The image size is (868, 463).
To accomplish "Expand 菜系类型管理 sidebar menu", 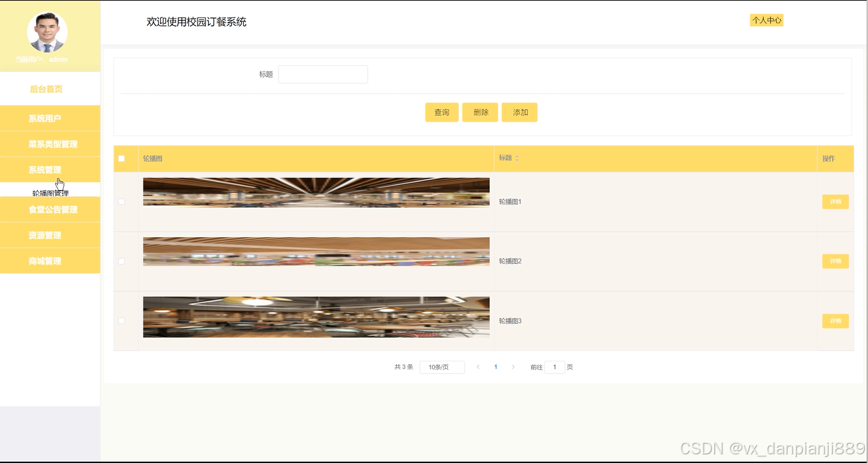I will [50, 144].
